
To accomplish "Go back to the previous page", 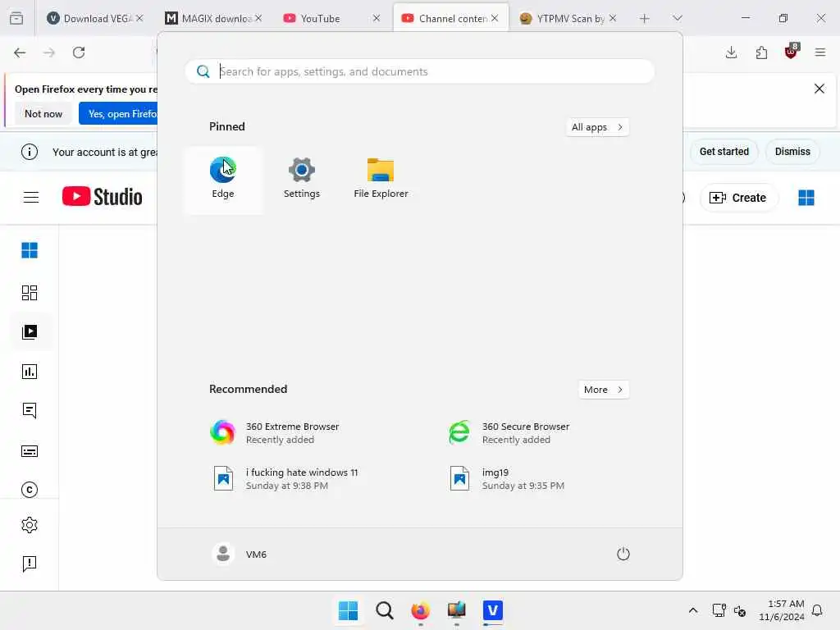I will (x=20, y=52).
